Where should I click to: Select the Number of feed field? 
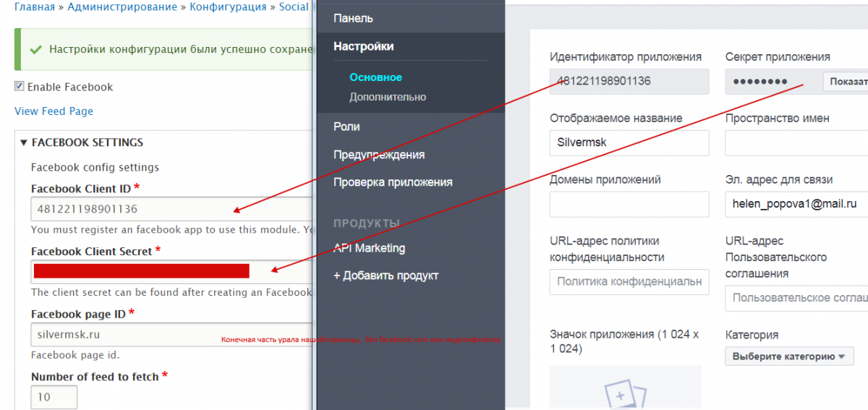(54, 397)
